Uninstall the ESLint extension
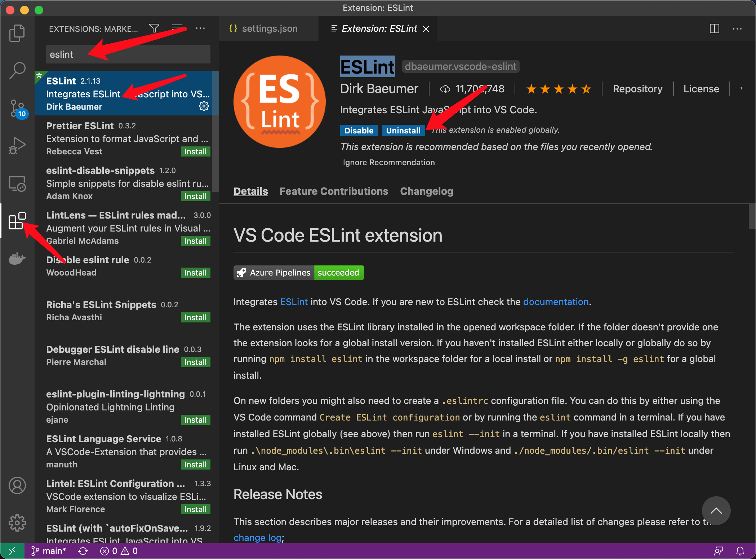The height and width of the screenshot is (559, 756). pos(403,131)
